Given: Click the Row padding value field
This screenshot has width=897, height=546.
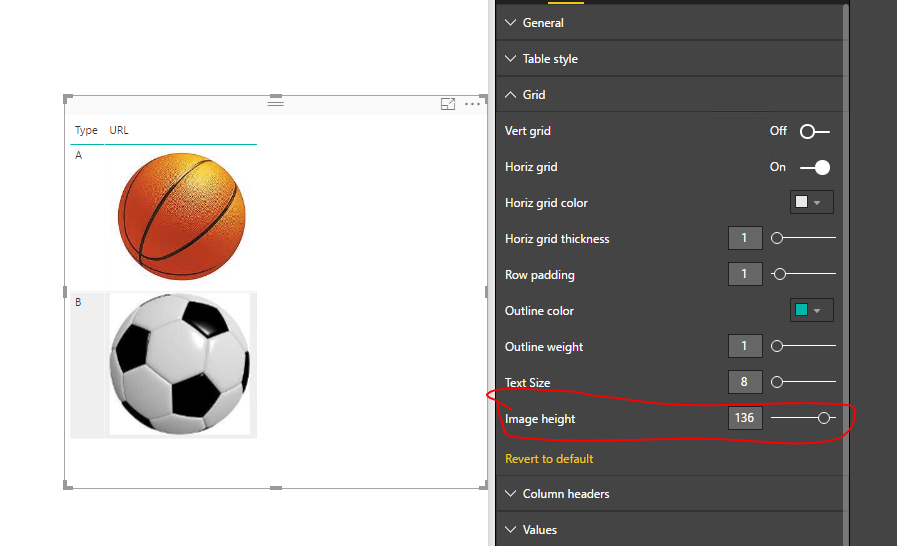Looking at the screenshot, I should (745, 274).
